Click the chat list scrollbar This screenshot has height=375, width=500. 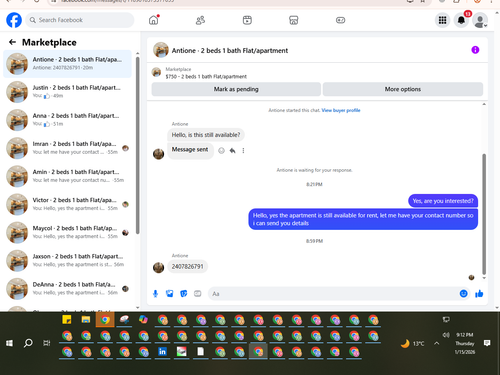[138, 145]
